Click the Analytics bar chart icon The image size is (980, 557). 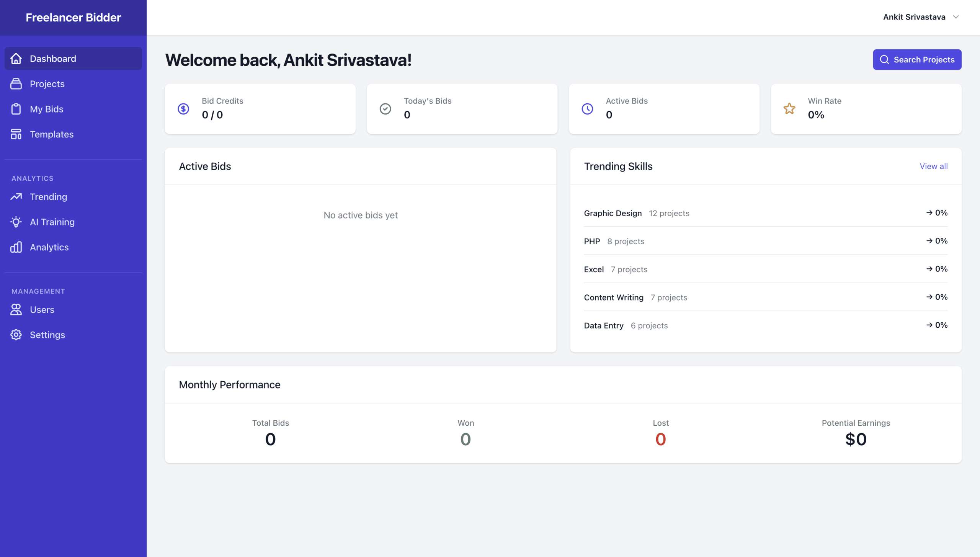coord(16,247)
